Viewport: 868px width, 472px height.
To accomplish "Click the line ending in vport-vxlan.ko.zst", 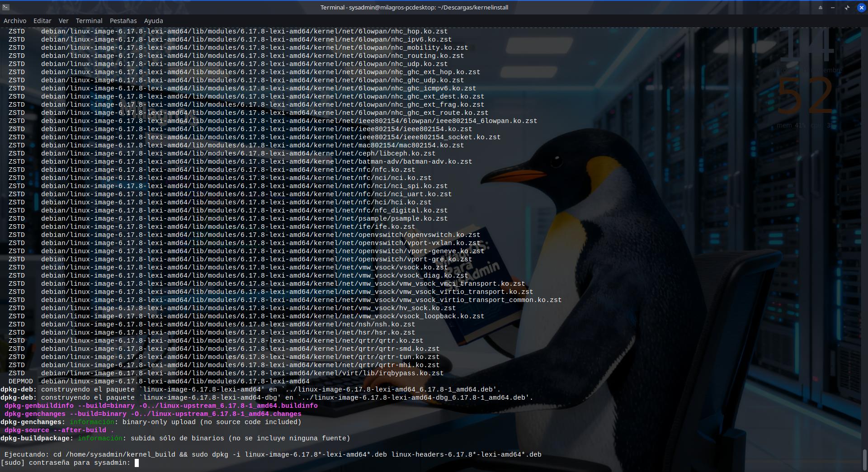I will coord(244,243).
